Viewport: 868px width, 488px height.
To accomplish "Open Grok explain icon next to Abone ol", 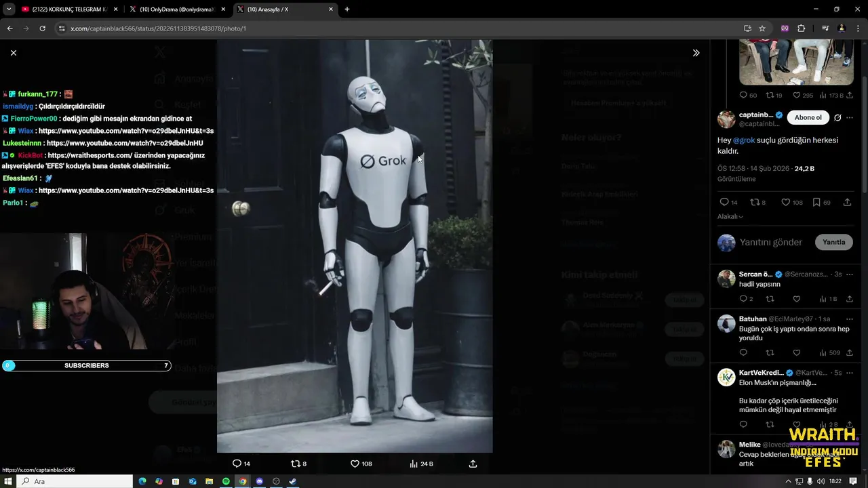I will 837,117.
